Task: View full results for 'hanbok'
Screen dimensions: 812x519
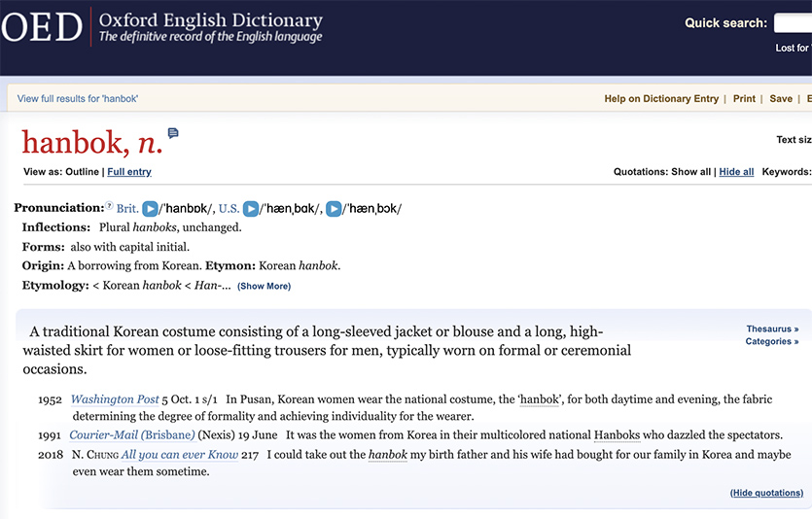Action: pos(78,99)
